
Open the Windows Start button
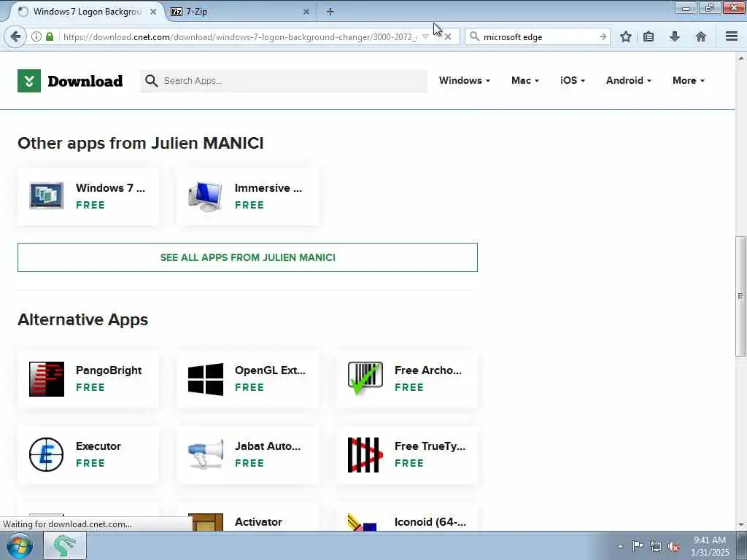19,545
